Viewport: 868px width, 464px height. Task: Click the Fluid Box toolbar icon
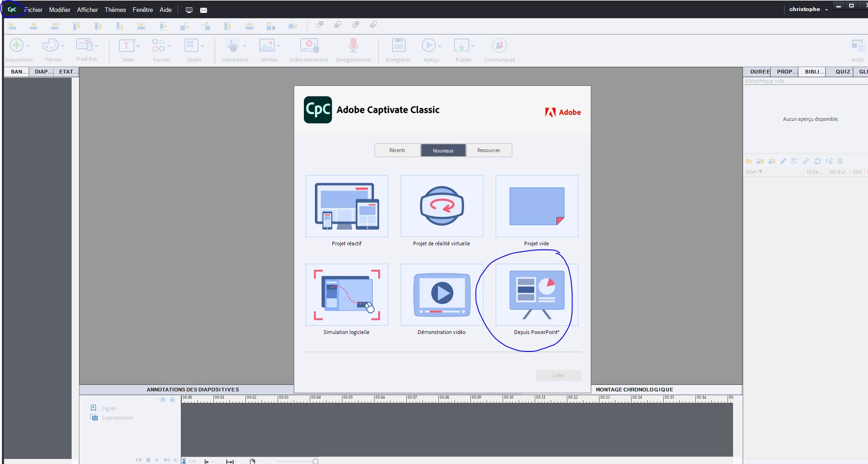coord(84,45)
